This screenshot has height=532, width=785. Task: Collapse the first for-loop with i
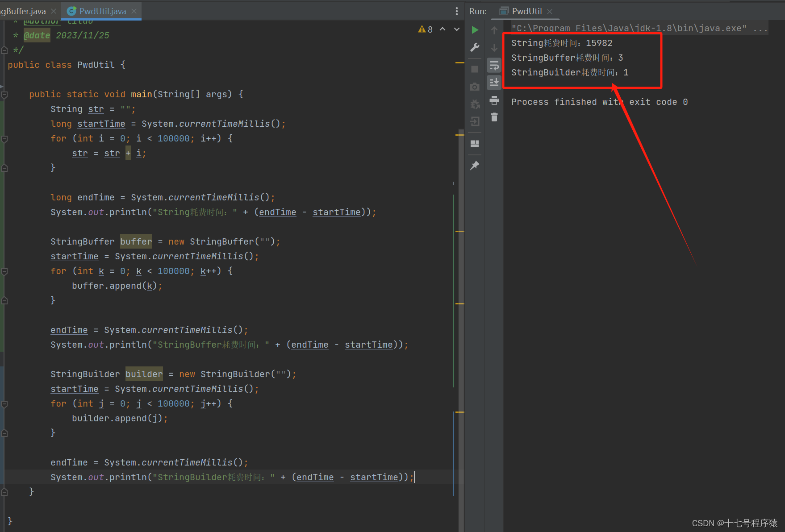4,139
